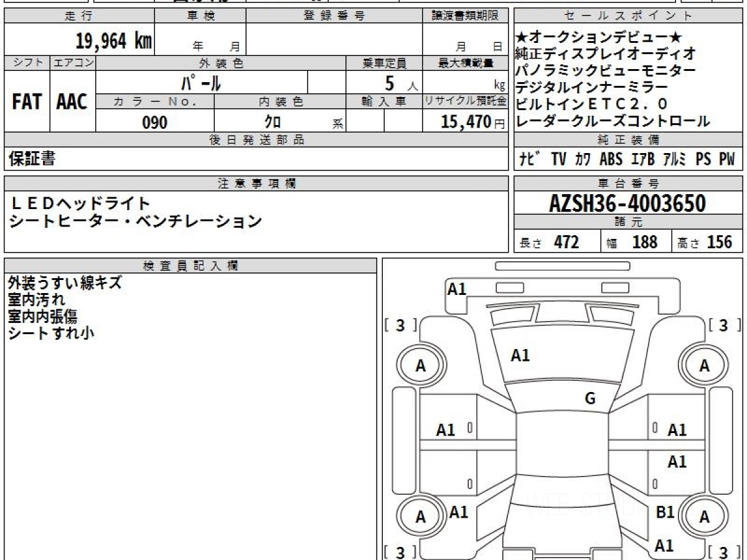The image size is (747, 560).
Task: Select the 検査員記入欄 header
Action: [190, 266]
